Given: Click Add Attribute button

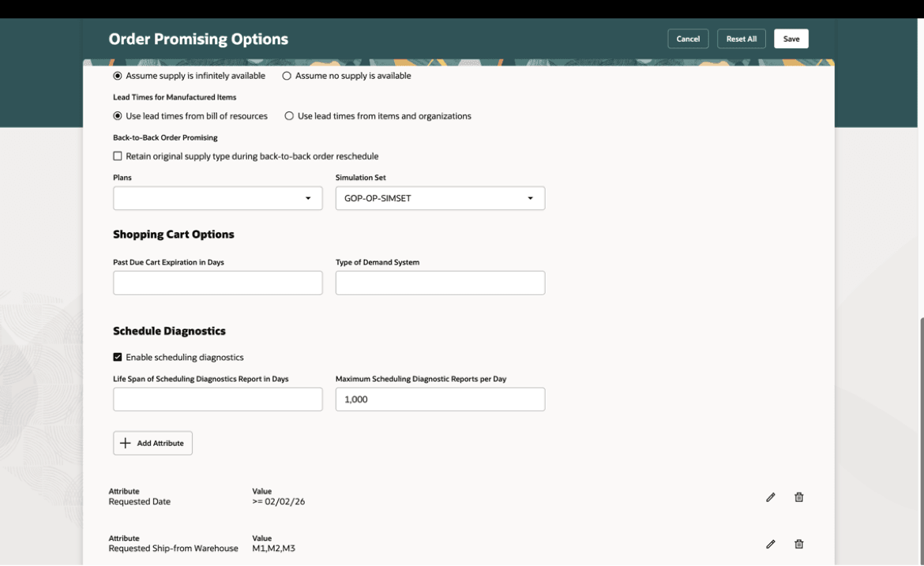Looking at the screenshot, I should 152,443.
